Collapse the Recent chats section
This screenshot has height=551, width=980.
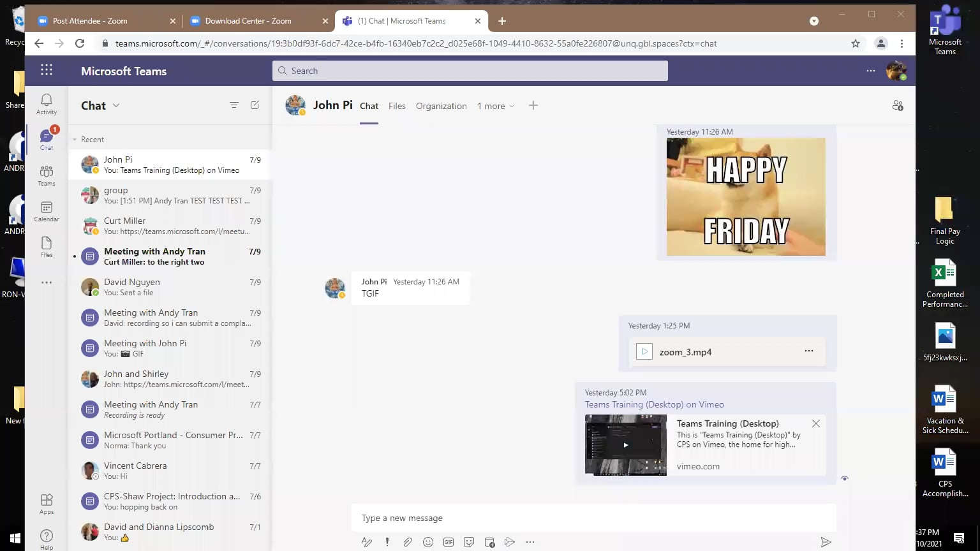tap(75, 140)
